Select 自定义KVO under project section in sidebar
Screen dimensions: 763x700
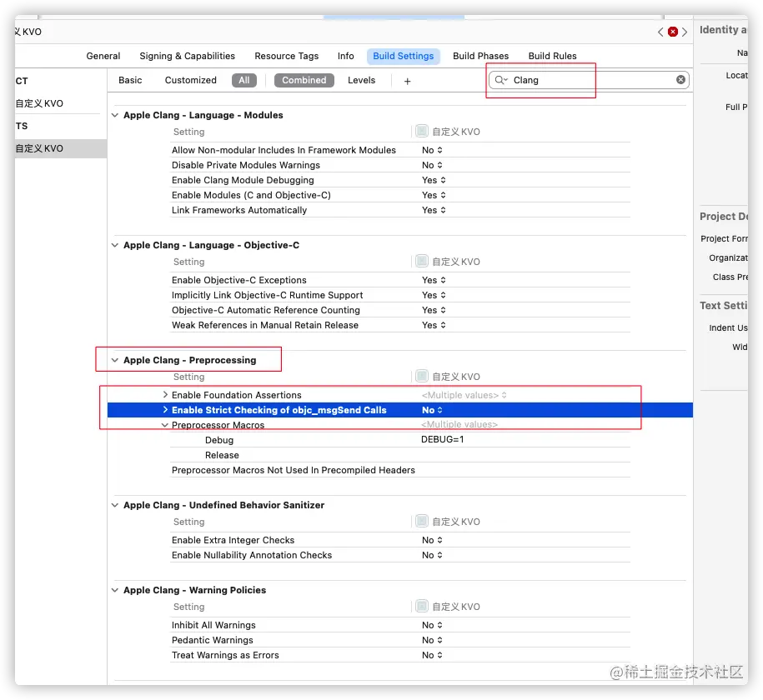39,103
